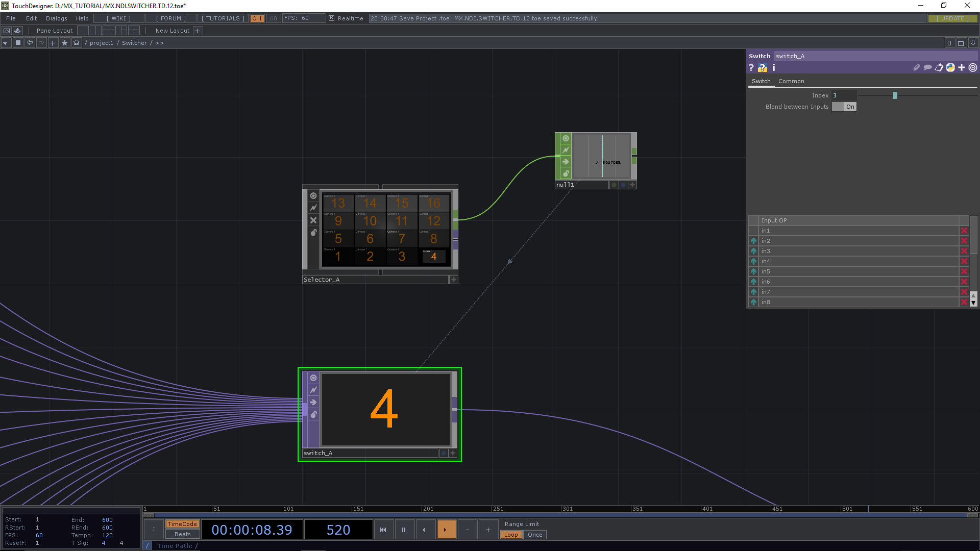Screen dimensions: 980x551
Task: Open the pane type dropdown arrow
Action: coord(5,43)
